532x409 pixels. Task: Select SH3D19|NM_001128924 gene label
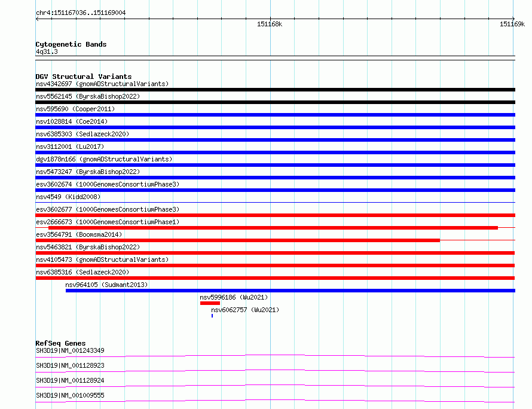tap(70, 380)
